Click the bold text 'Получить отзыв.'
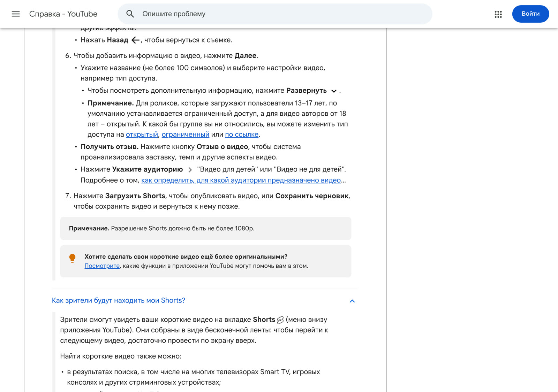 [x=110, y=147]
